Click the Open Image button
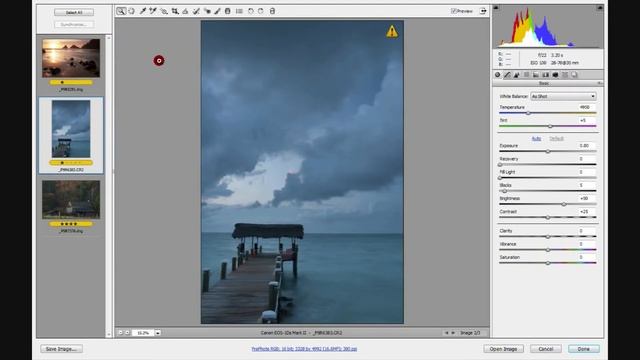The image size is (640, 360). (x=503, y=349)
